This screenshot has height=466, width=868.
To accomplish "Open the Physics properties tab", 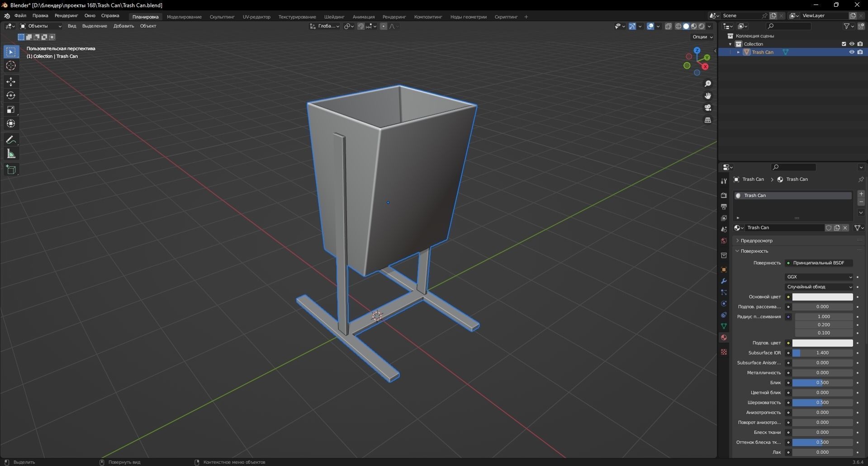I will 724,304.
